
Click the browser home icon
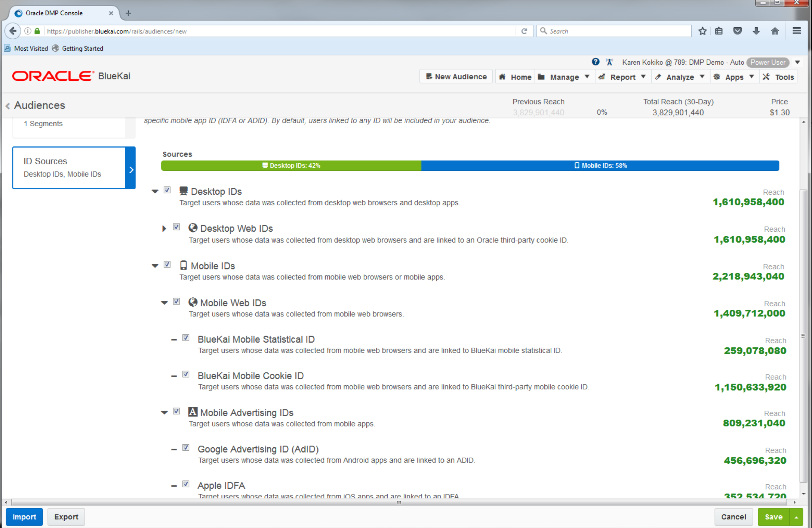(775, 31)
